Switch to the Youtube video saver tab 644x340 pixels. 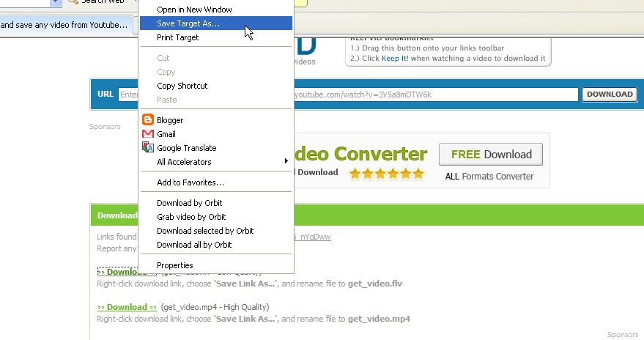pos(66,25)
